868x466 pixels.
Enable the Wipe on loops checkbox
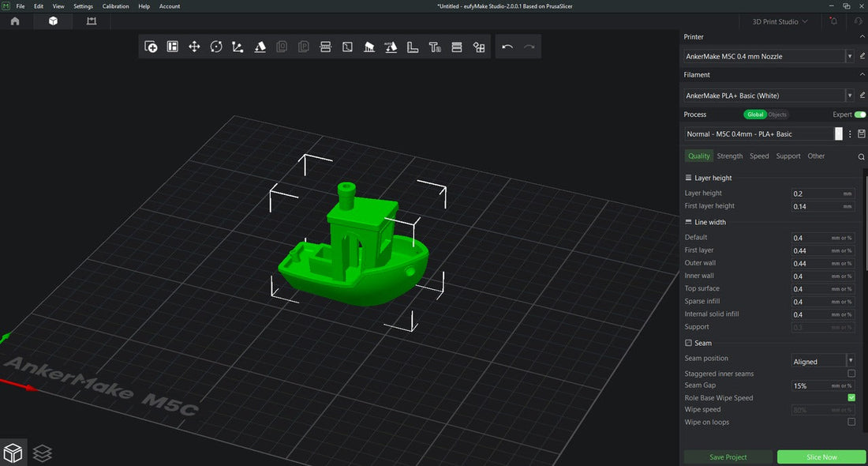[x=851, y=422]
